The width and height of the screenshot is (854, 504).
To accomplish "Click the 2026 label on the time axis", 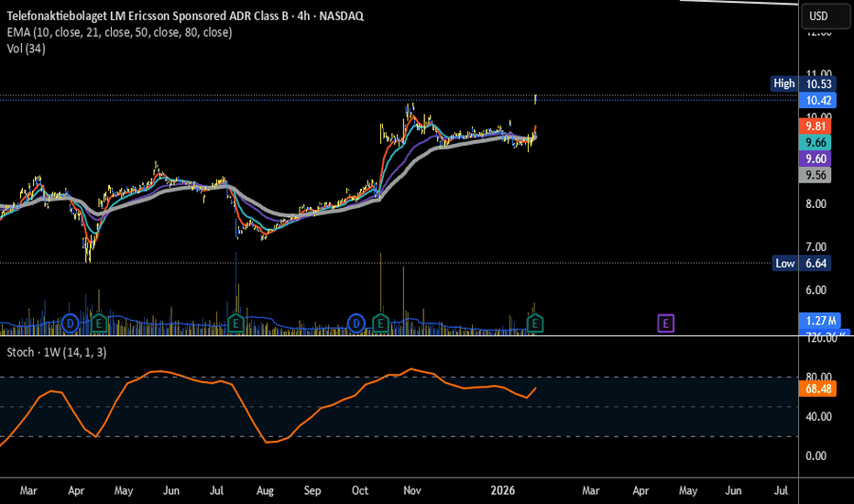I will tap(502, 490).
